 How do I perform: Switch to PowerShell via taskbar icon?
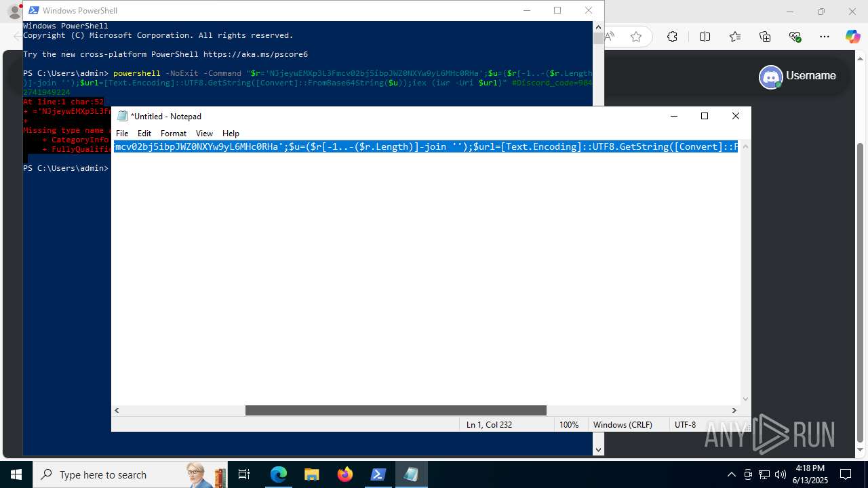tap(378, 474)
